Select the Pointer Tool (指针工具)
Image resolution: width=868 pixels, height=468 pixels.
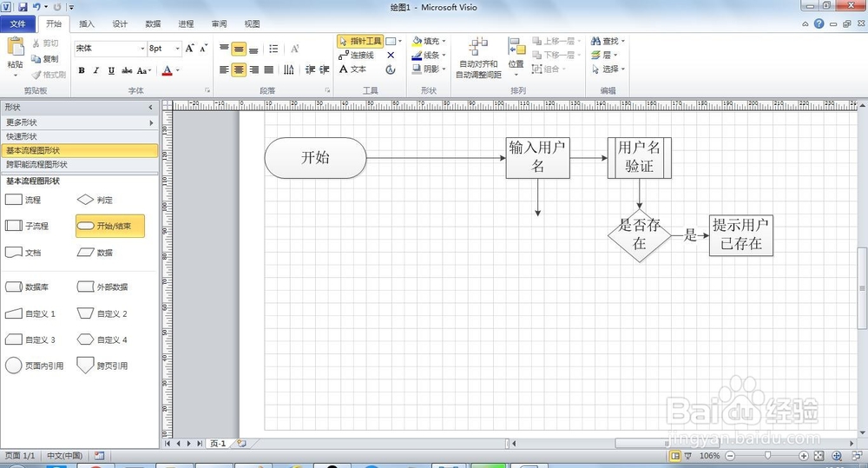[x=360, y=41]
